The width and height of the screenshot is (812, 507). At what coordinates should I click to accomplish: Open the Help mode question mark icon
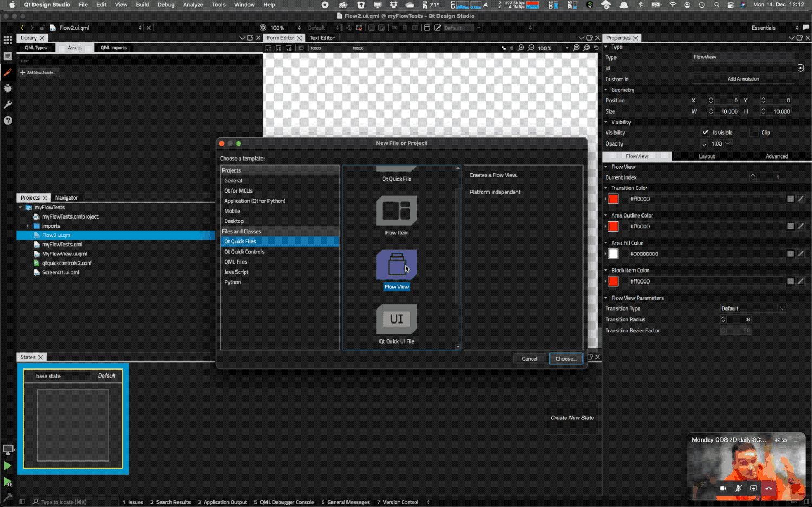click(8, 121)
